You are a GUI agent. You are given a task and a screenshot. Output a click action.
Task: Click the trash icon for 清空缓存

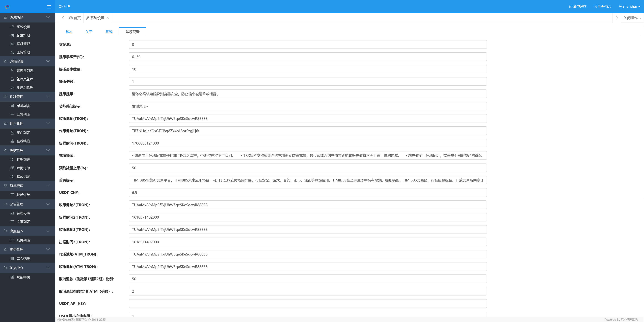click(571, 7)
